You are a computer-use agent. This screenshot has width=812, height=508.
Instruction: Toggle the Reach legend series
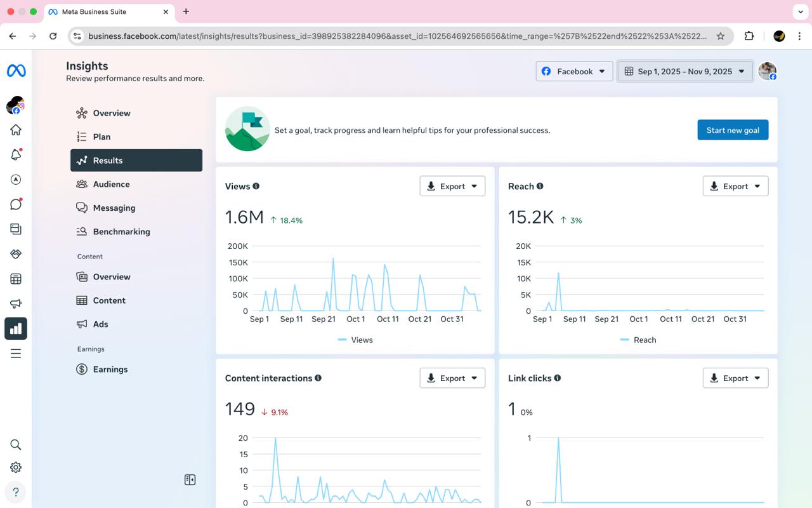point(638,340)
